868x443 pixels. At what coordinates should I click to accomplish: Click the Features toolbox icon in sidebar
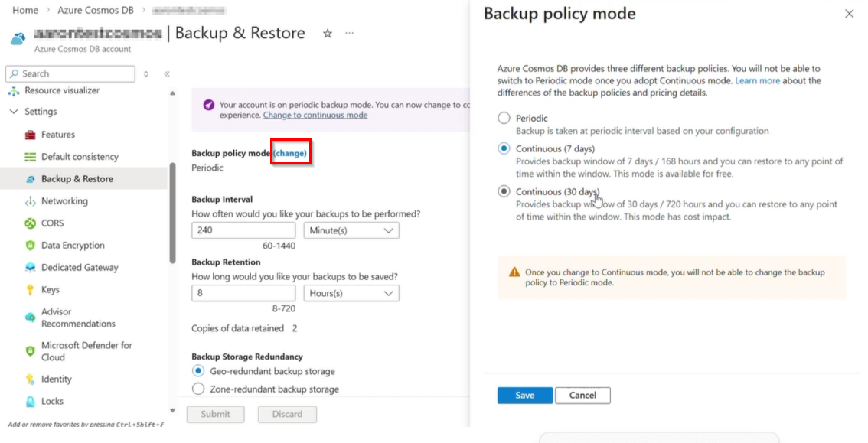click(x=31, y=135)
